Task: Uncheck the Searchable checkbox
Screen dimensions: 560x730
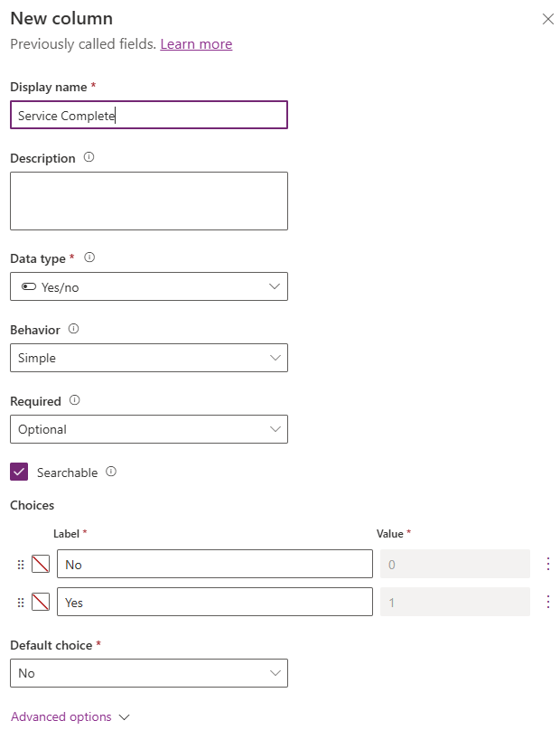Action: (17, 473)
